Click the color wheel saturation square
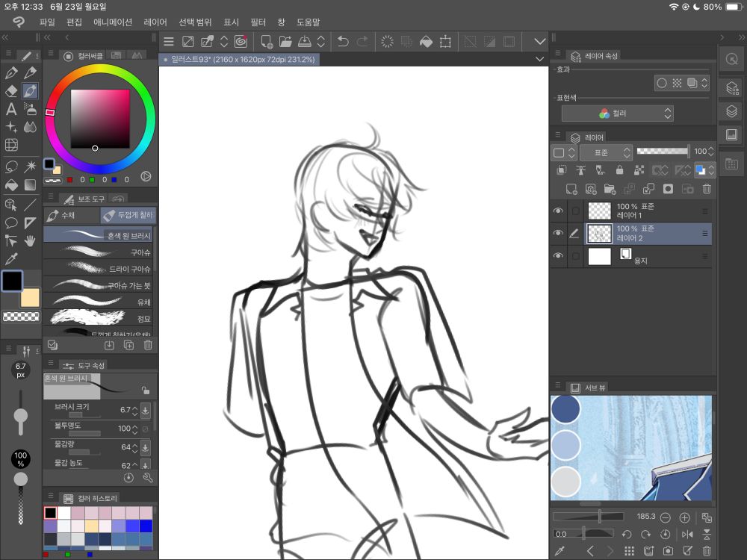Screen dimensions: 747x560 pos(100,119)
